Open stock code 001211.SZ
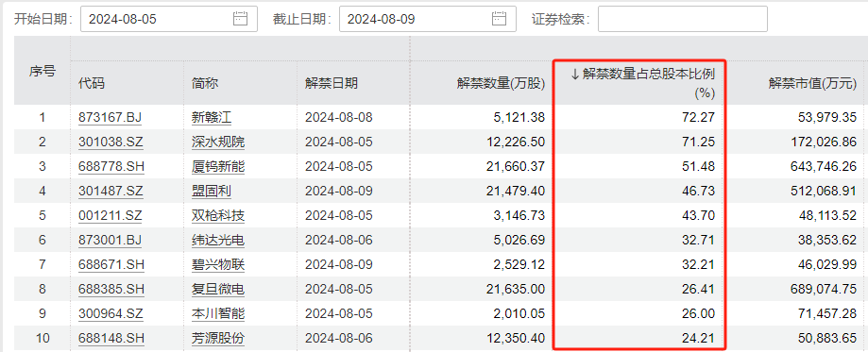The height and width of the screenshot is (352, 868). 111,215
